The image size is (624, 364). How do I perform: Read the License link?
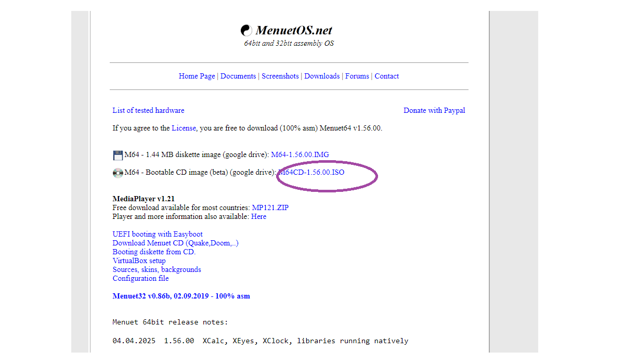(184, 128)
